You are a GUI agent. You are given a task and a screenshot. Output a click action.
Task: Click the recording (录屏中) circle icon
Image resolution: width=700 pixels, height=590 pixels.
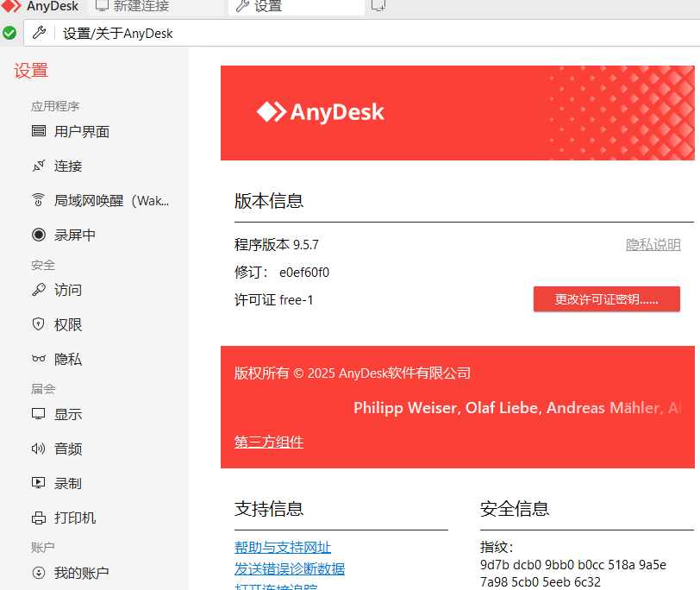(38, 235)
